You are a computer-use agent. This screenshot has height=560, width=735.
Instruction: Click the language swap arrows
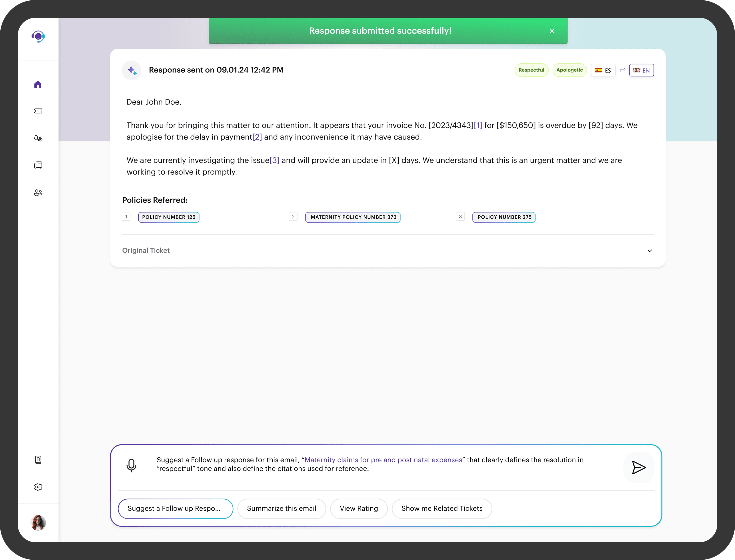(x=622, y=70)
